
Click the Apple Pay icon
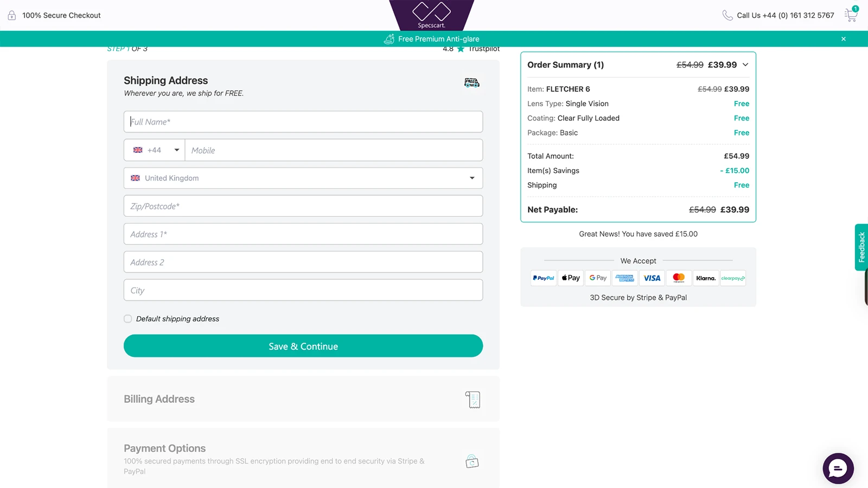point(571,278)
